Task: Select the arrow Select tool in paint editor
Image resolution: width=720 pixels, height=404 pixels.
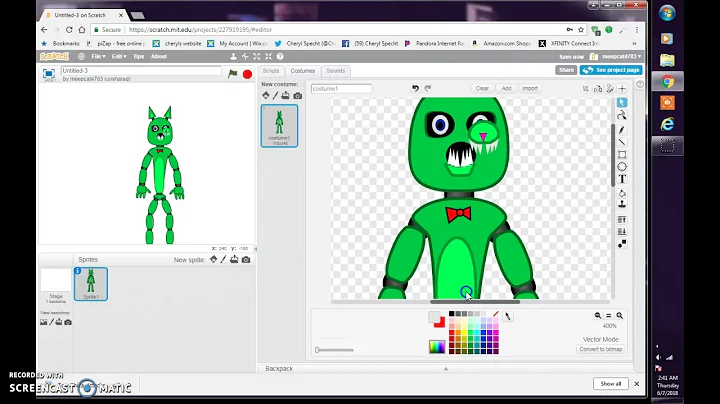Action: click(622, 102)
